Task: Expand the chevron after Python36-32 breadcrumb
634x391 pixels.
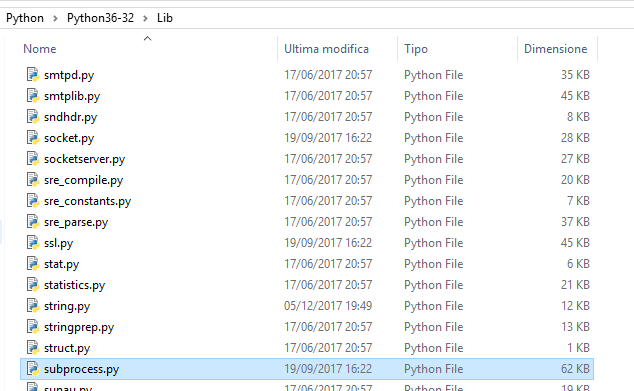Action: click(x=146, y=19)
